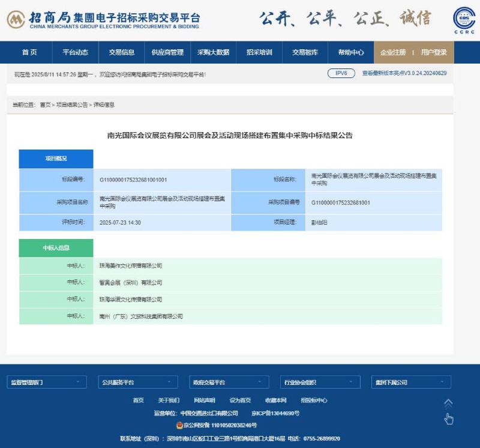Click 首页 in the breadcrumb trail

pos(46,105)
